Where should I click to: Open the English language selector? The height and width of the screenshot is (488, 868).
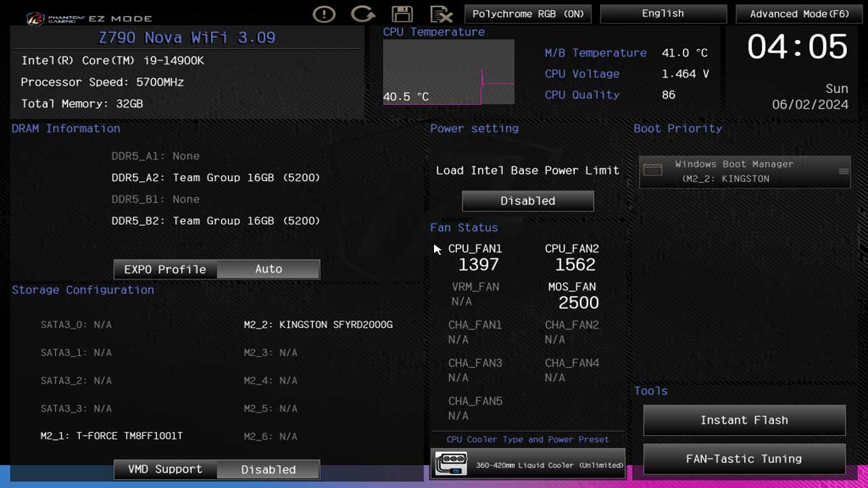[x=663, y=14]
